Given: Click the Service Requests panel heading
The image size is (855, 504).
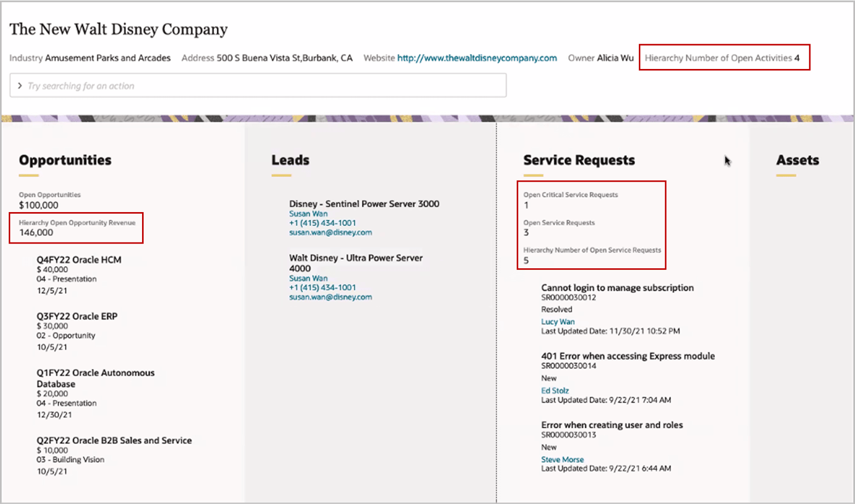Looking at the screenshot, I should [x=579, y=160].
